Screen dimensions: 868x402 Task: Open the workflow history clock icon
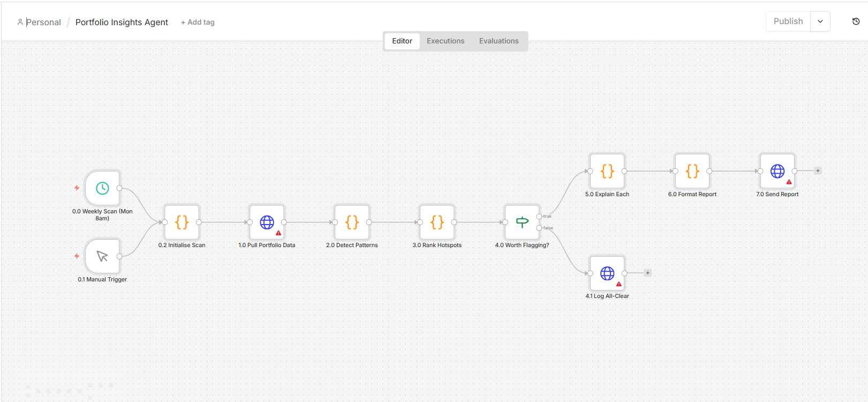tap(856, 21)
